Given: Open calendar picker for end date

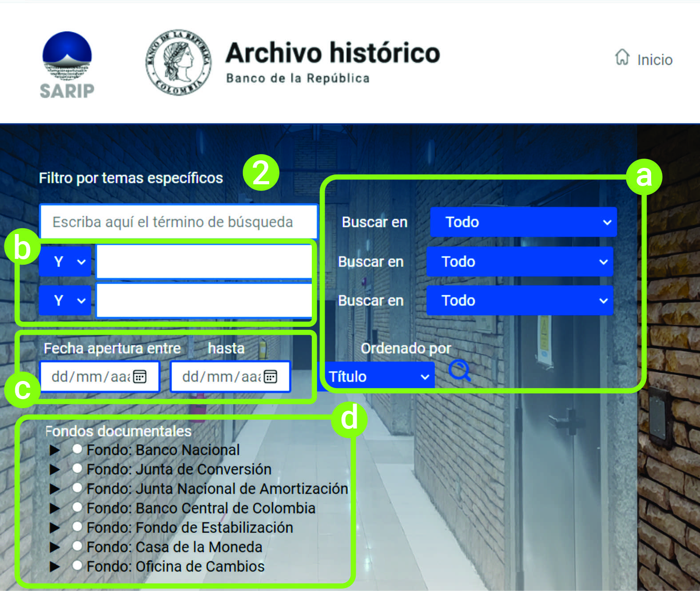Looking at the screenshot, I should point(270,377).
